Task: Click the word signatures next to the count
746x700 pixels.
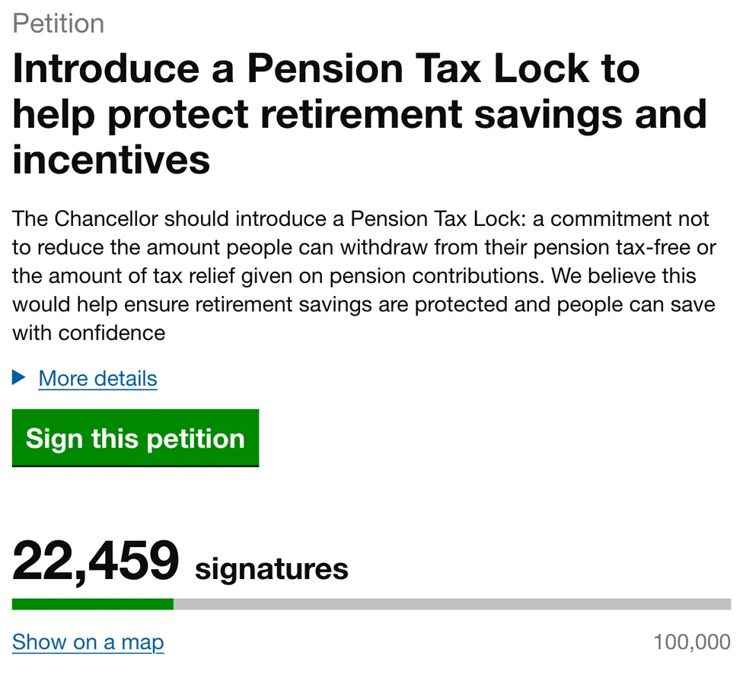Action: click(271, 567)
